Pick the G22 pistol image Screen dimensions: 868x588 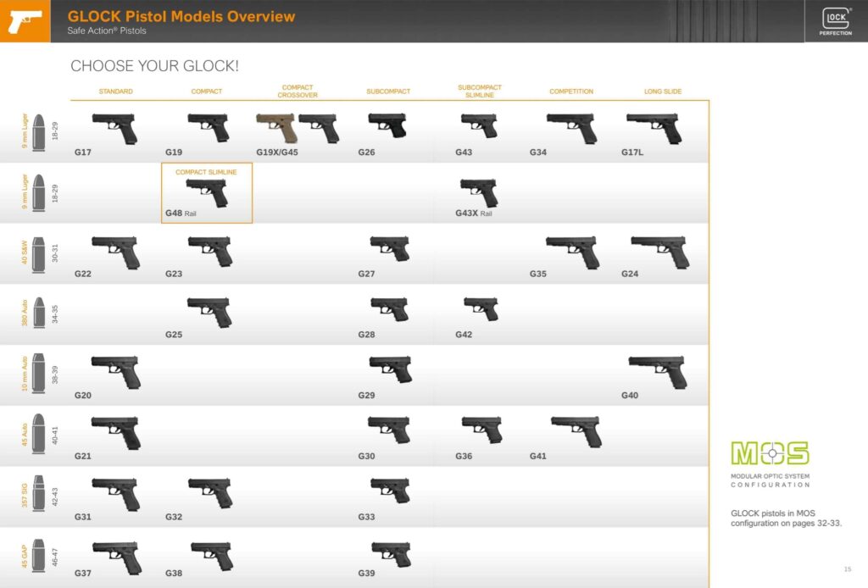115,252
